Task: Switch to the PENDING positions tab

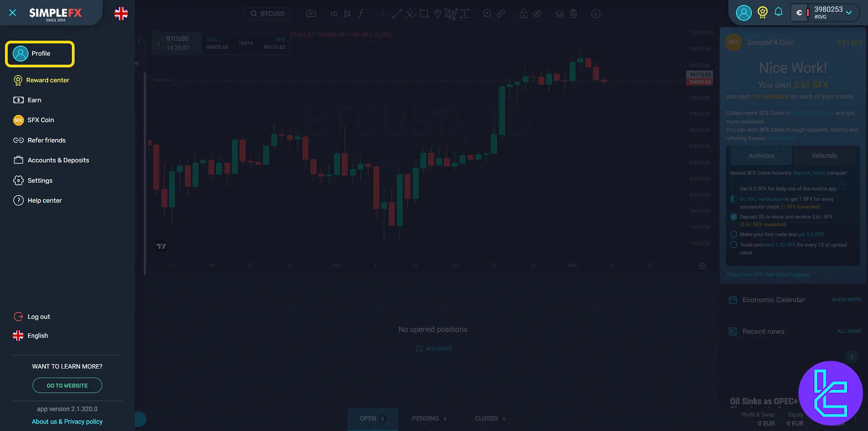Action: (429, 419)
